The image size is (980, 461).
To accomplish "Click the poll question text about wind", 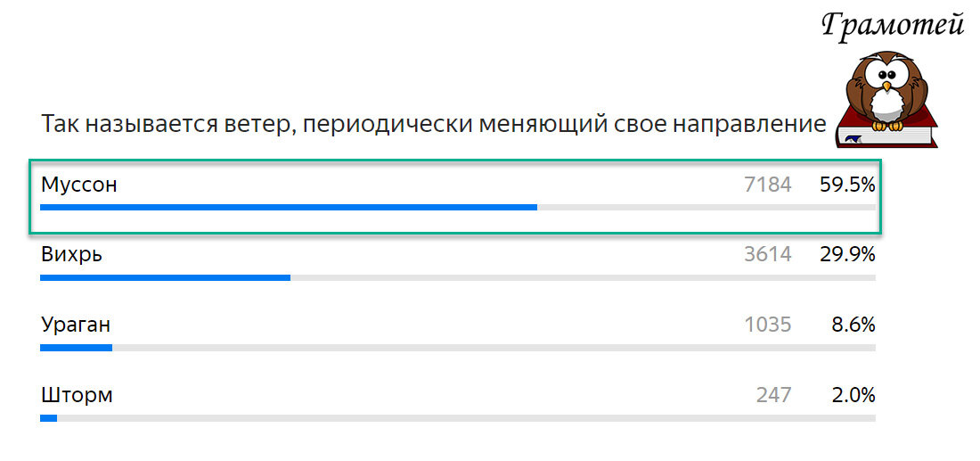I will 434,124.
